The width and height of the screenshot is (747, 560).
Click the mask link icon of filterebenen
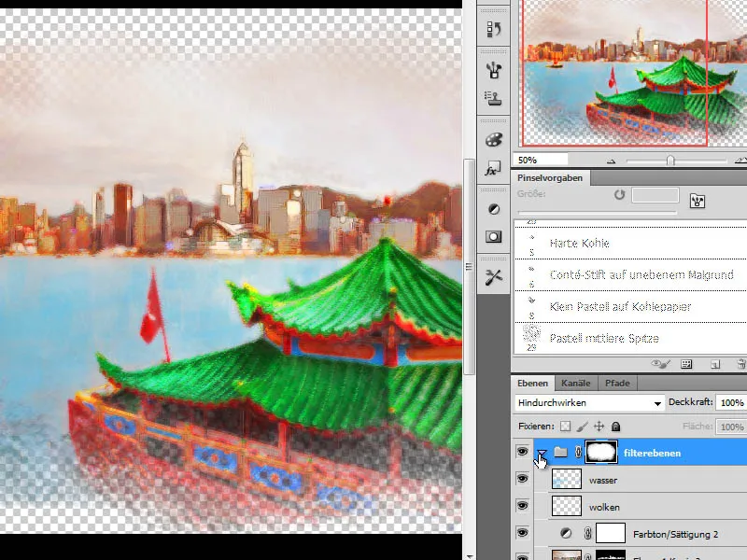coord(578,452)
